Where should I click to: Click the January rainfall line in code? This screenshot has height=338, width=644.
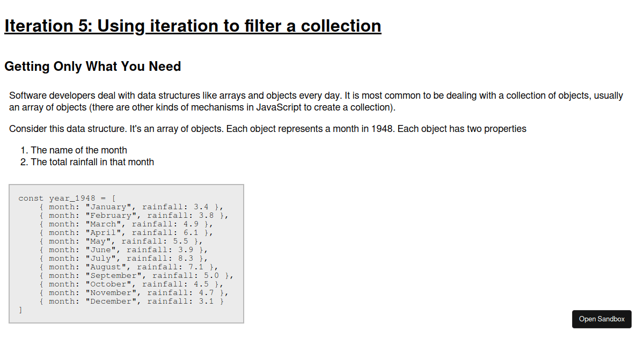pyautogui.click(x=131, y=207)
